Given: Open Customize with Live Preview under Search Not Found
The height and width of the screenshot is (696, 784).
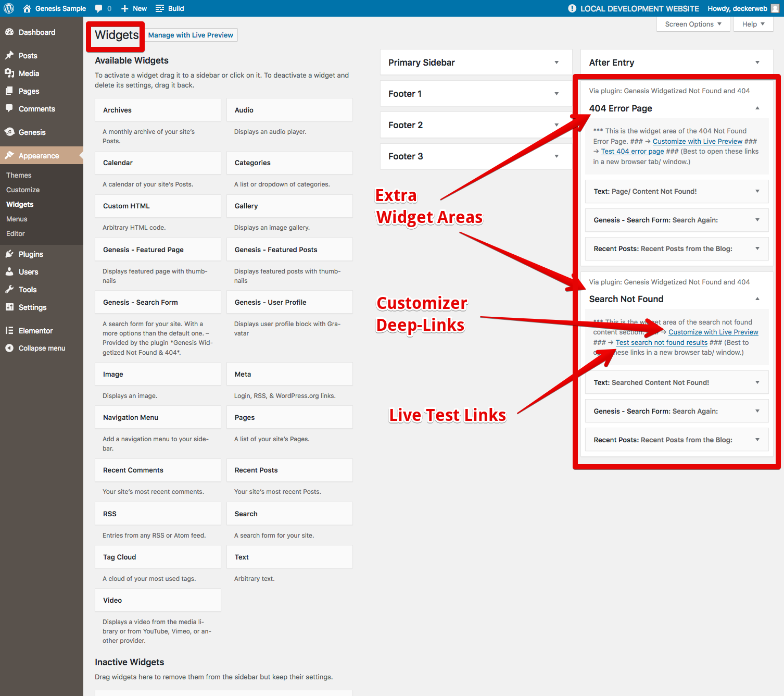Looking at the screenshot, I should [x=713, y=332].
